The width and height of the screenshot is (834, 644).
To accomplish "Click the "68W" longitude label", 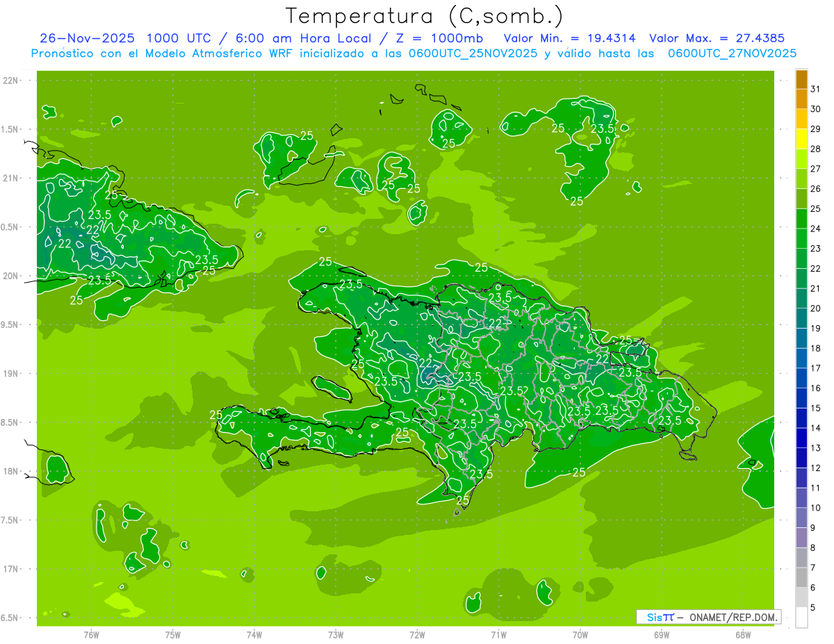I will (x=743, y=635).
